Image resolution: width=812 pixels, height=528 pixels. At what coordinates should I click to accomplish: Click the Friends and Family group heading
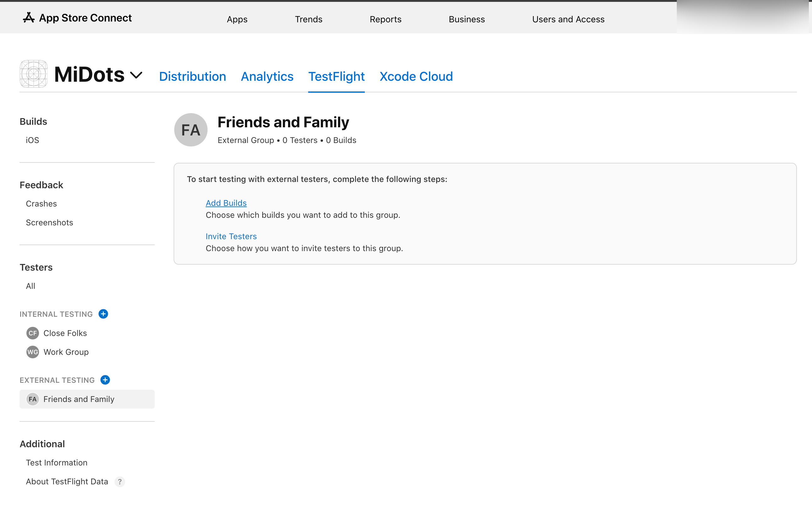(x=283, y=122)
